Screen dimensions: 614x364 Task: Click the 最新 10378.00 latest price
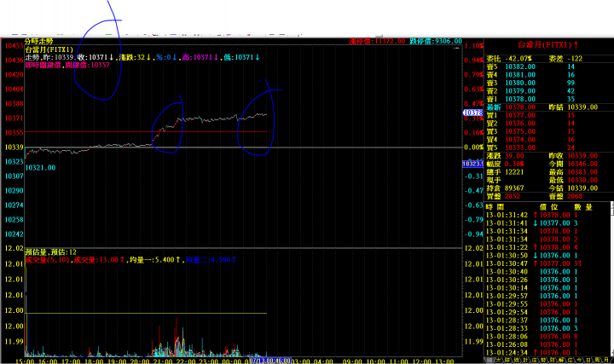(x=520, y=107)
